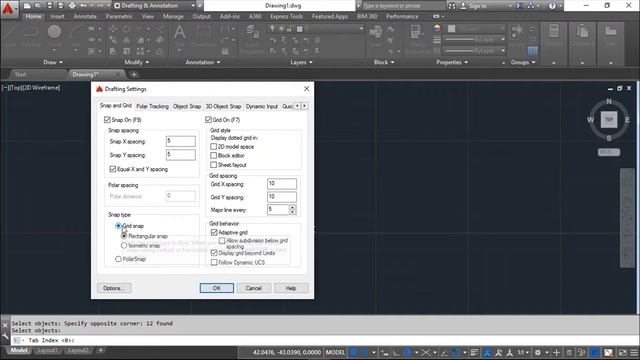Select the Isometric snap radio button
The height and width of the screenshot is (360, 640).
pyautogui.click(x=124, y=245)
